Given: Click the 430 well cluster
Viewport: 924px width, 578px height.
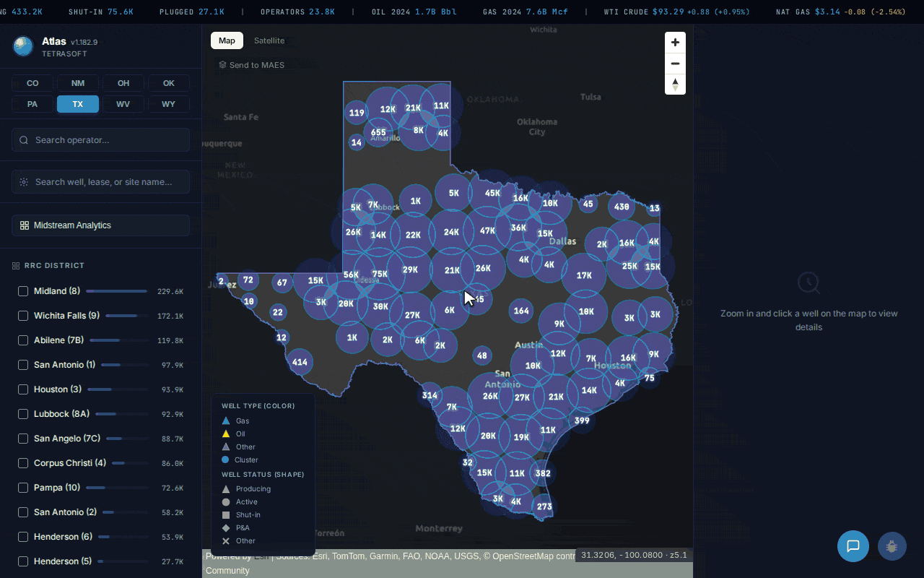Looking at the screenshot, I should tap(621, 207).
